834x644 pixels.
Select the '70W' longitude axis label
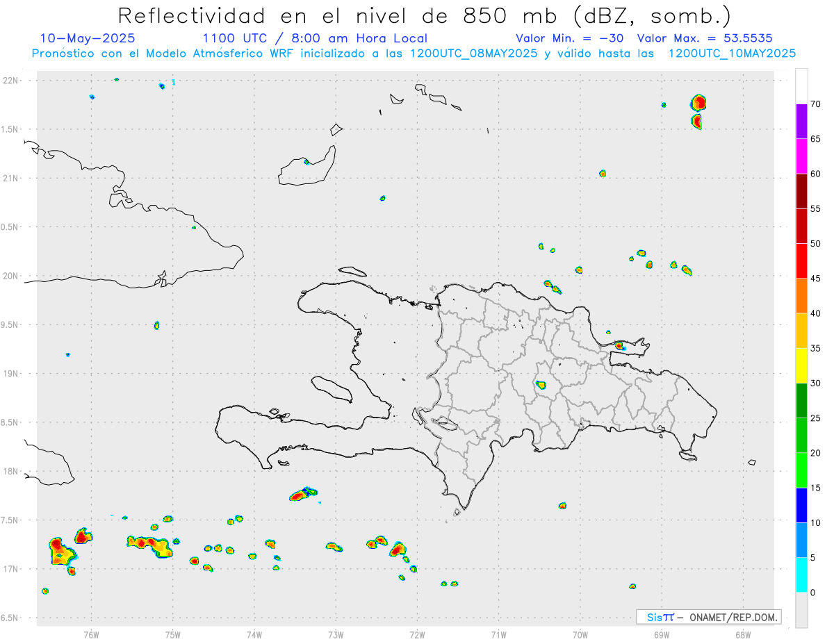click(580, 634)
